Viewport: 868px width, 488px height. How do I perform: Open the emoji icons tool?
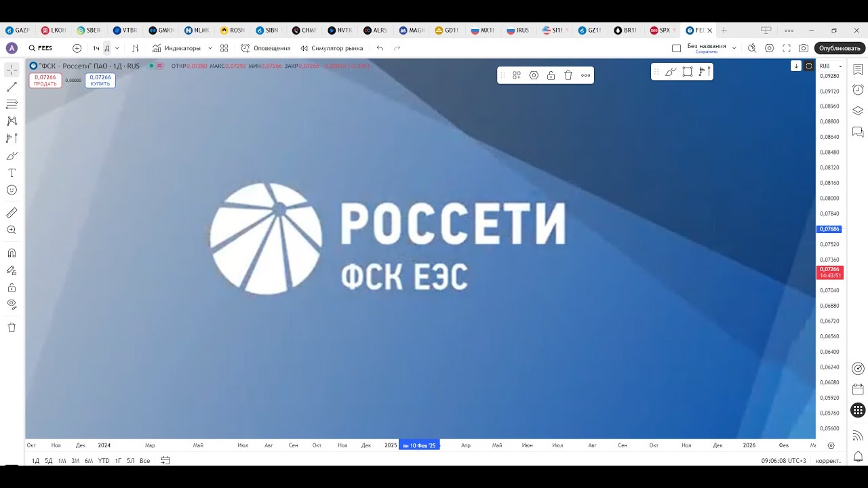point(12,190)
